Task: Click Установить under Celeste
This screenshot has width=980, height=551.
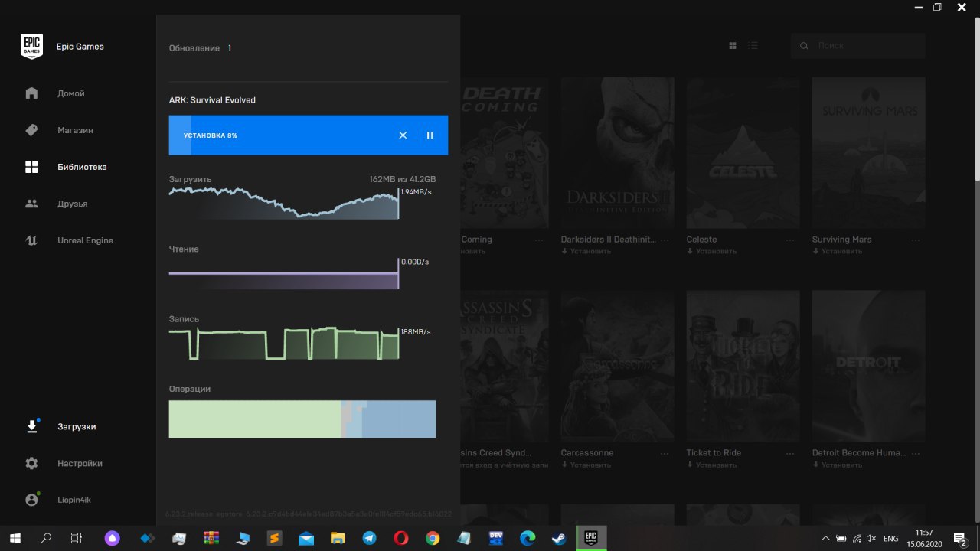Action: tap(711, 251)
